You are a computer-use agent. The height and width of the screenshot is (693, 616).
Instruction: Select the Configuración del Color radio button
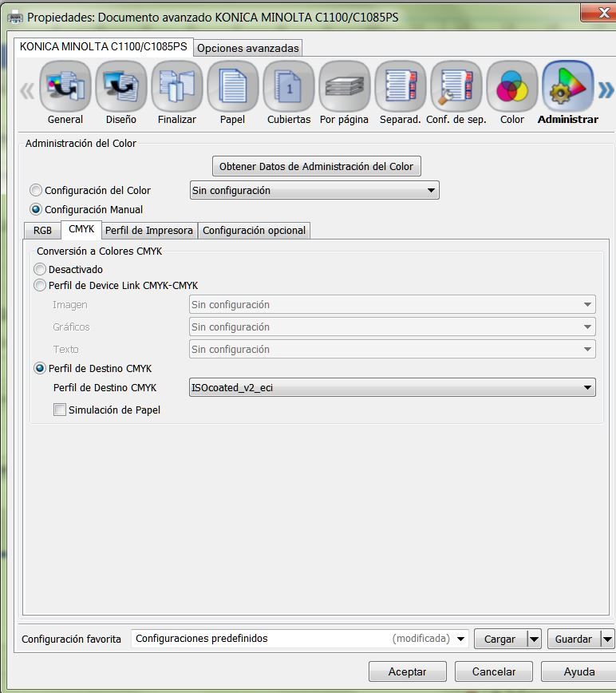(x=36, y=191)
